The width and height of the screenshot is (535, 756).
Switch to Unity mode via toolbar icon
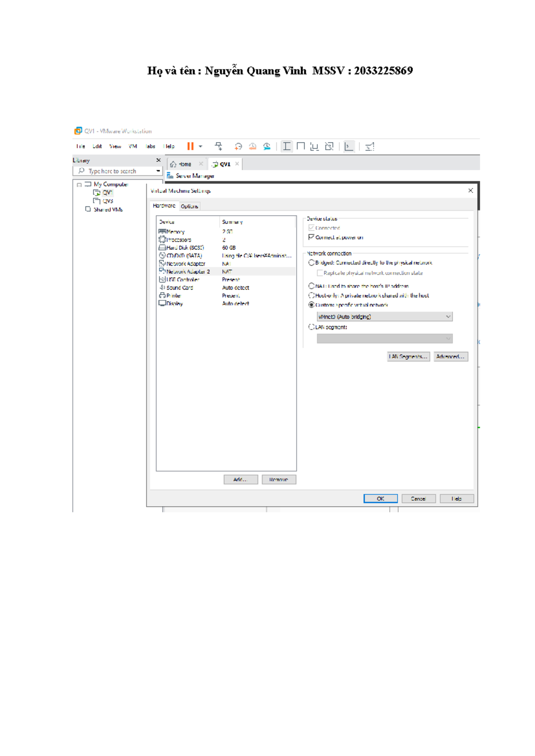click(329, 146)
